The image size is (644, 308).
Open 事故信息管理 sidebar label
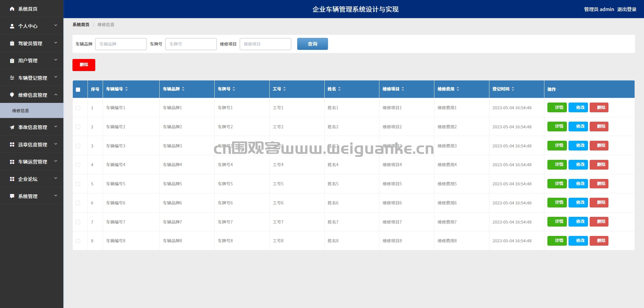tap(33, 127)
